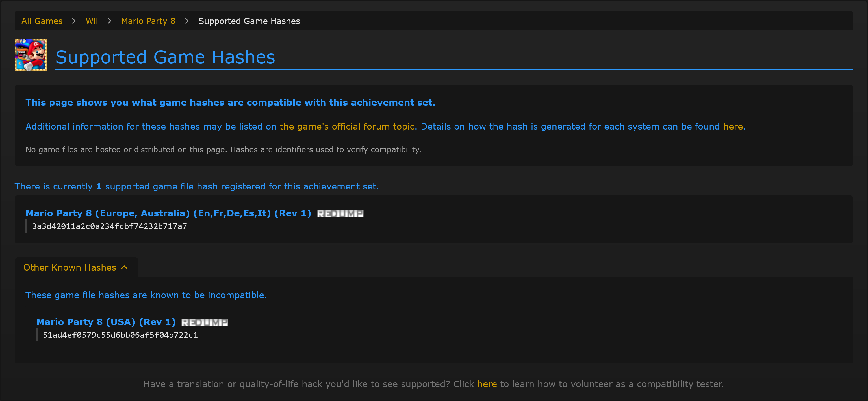Go to All Games in the breadcrumb
Image resolution: width=868 pixels, height=401 pixels.
(x=42, y=21)
